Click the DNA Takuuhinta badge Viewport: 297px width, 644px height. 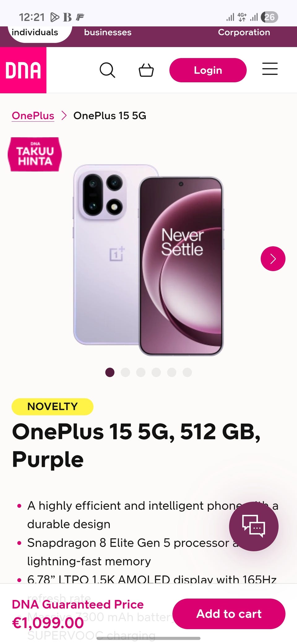click(x=35, y=154)
